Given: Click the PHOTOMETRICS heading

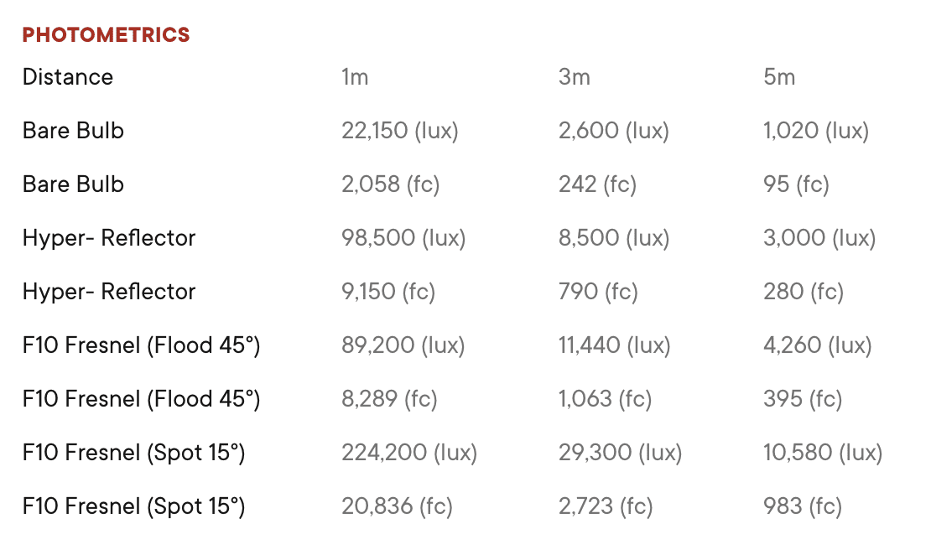Looking at the screenshot, I should [x=107, y=35].
